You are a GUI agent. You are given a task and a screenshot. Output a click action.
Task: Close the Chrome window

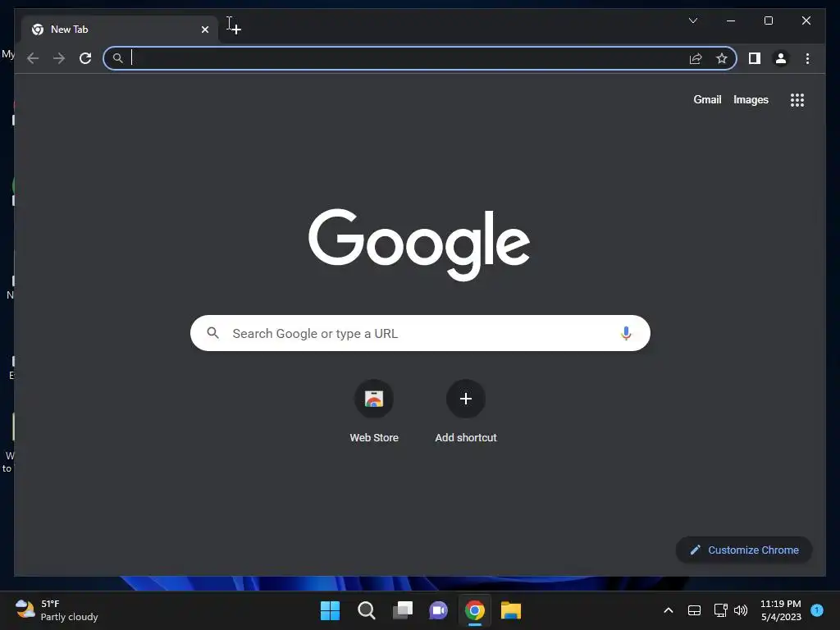pyautogui.click(x=806, y=21)
